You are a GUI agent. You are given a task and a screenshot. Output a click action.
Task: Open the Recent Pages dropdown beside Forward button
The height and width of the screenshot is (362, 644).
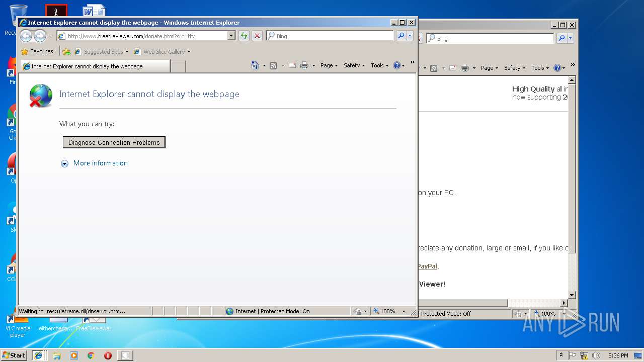tap(51, 36)
